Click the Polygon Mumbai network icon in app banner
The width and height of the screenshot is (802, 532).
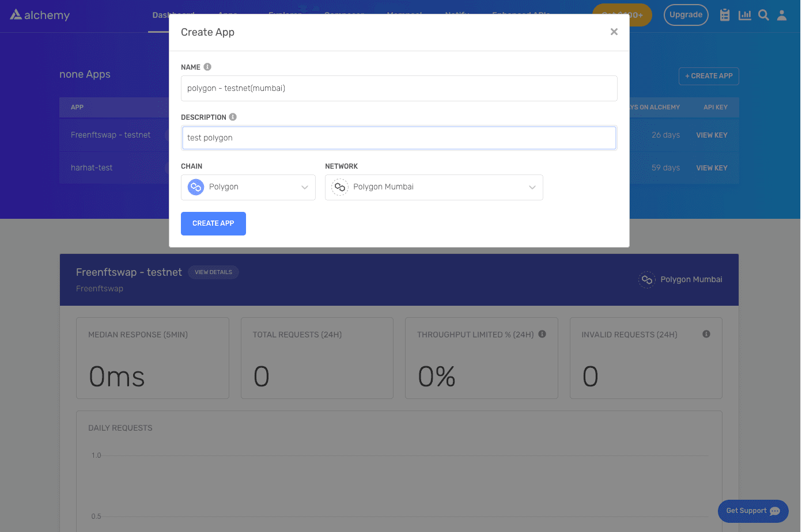tap(647, 280)
